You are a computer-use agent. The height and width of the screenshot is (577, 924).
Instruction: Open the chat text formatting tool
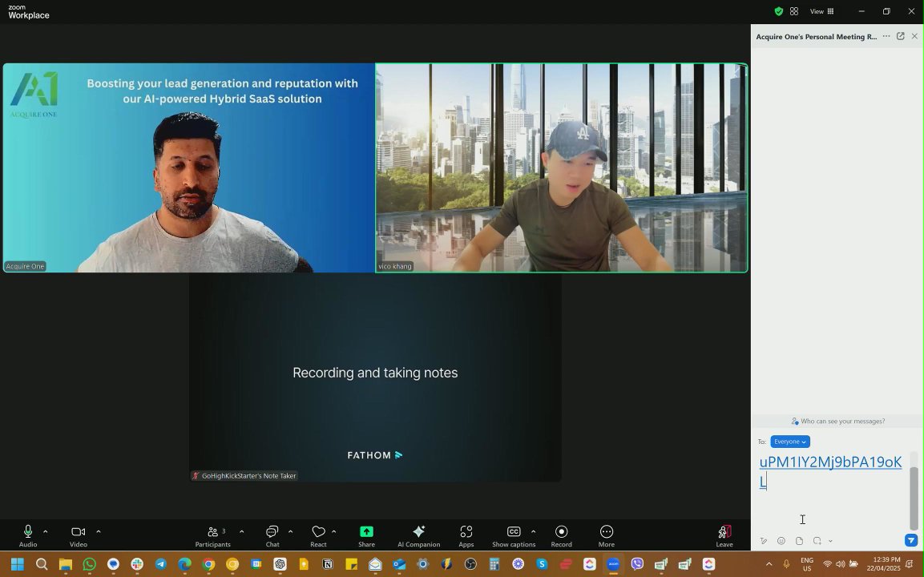[x=764, y=541]
